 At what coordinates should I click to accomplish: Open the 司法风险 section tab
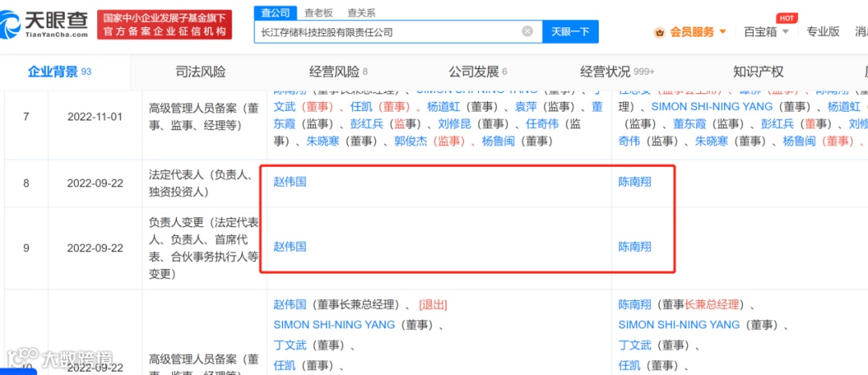tap(200, 72)
